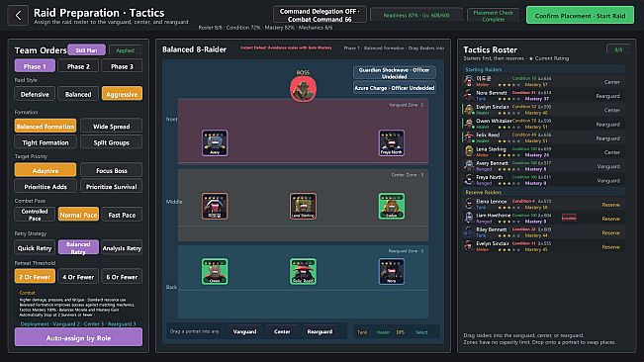Click reserve melee Evelyn Sinclair's avatar
Viewport: 644px width, 362px height.
468,246
